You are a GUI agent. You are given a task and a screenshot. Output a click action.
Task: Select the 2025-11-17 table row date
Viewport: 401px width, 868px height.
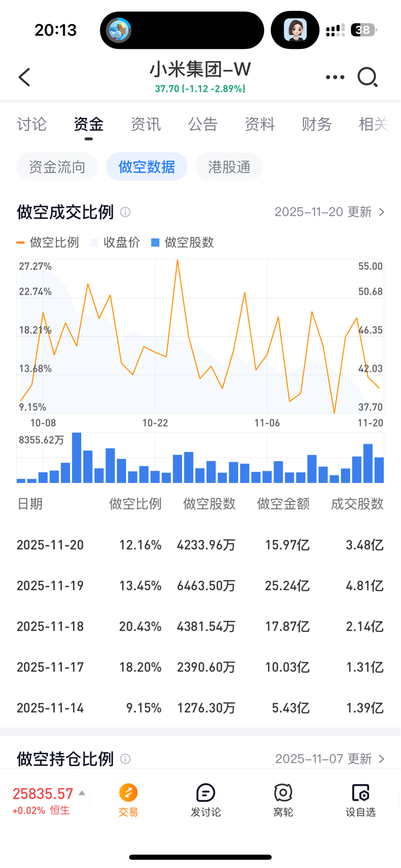(x=50, y=667)
